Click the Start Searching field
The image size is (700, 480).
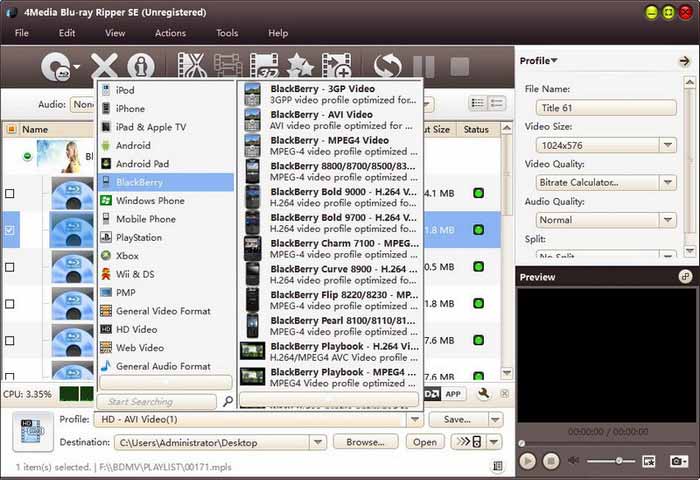[x=157, y=401]
